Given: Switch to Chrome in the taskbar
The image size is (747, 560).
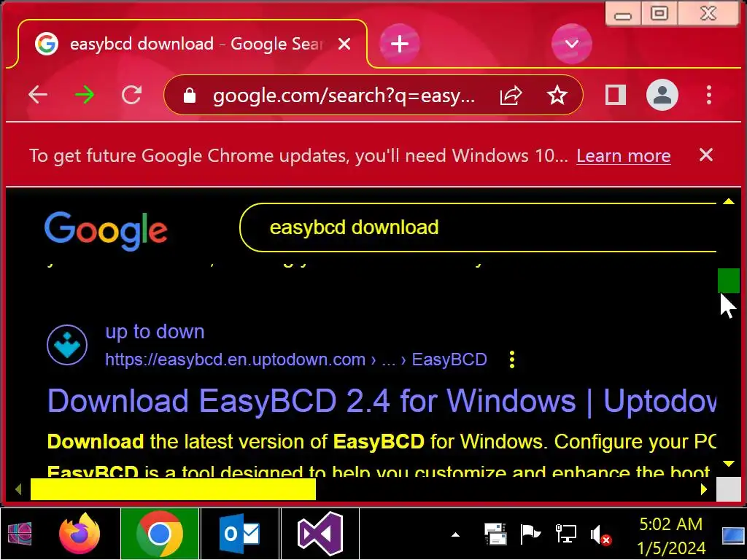Looking at the screenshot, I should 160,533.
